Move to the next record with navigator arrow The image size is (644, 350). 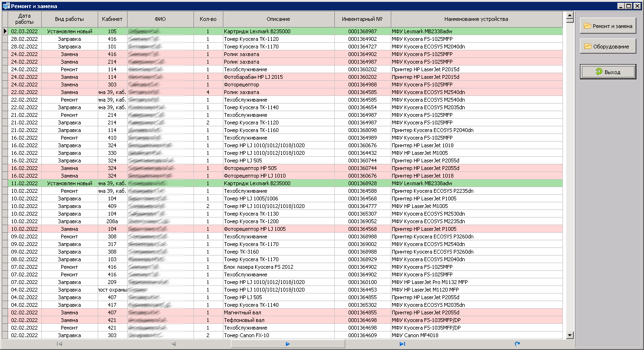coord(288,344)
